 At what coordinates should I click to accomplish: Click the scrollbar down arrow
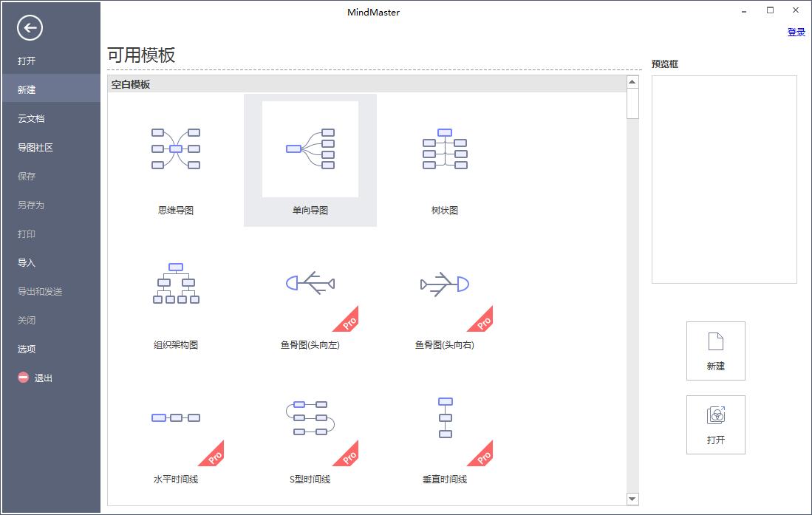[632, 499]
